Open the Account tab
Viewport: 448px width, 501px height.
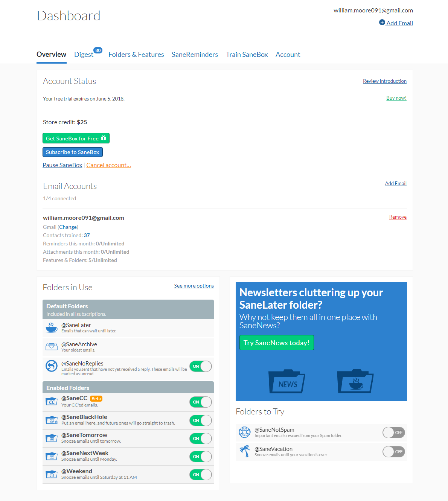[x=288, y=55]
